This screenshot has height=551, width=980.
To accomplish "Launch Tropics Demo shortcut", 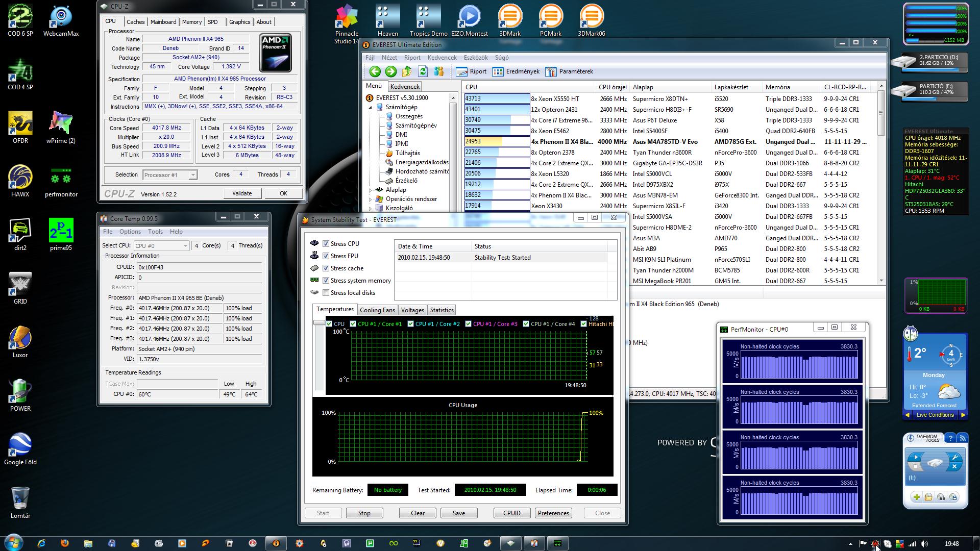I will pyautogui.click(x=428, y=20).
